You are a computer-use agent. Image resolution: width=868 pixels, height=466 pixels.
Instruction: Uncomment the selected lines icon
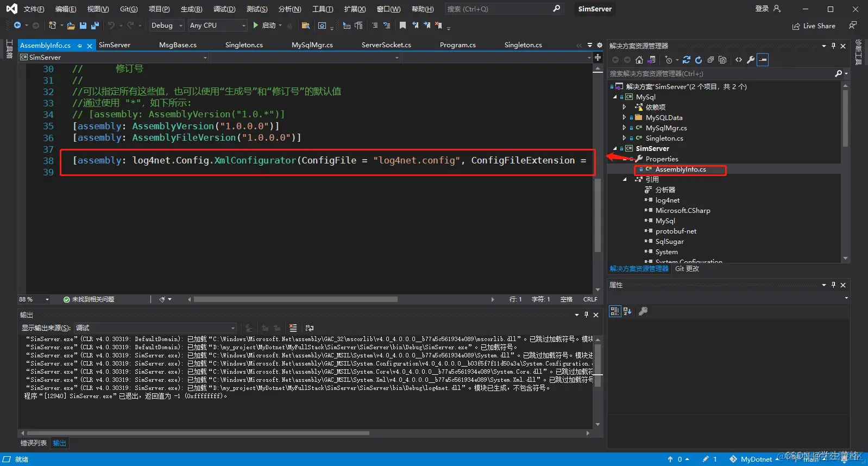click(387, 26)
